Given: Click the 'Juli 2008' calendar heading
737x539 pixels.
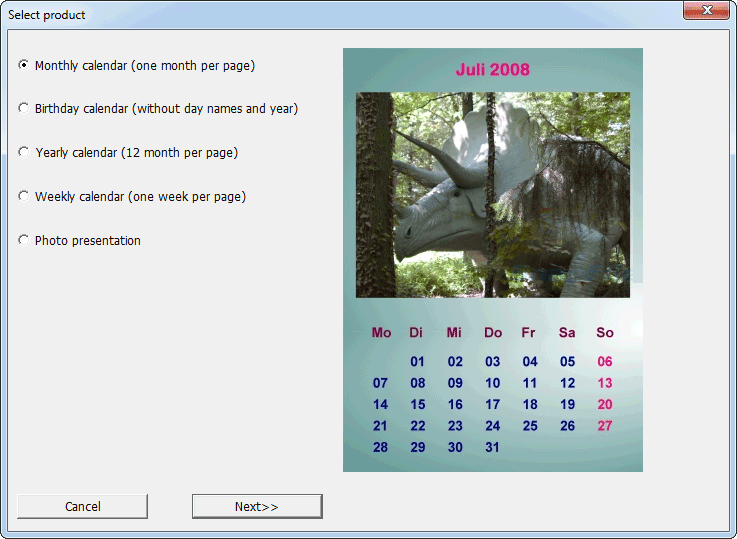Looking at the screenshot, I should coord(493,69).
